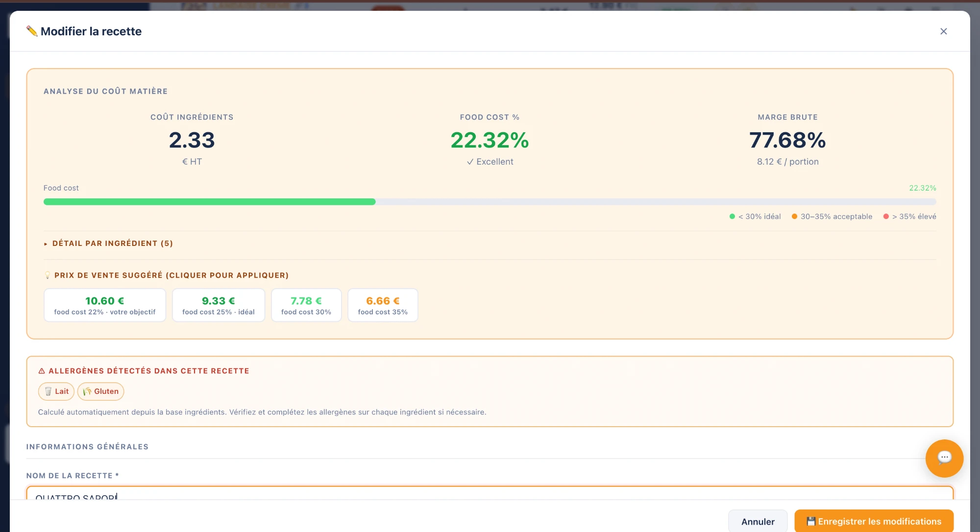Apply suggested price 7.78 € food cost 30%
This screenshot has width=980, height=532.
tap(306, 305)
